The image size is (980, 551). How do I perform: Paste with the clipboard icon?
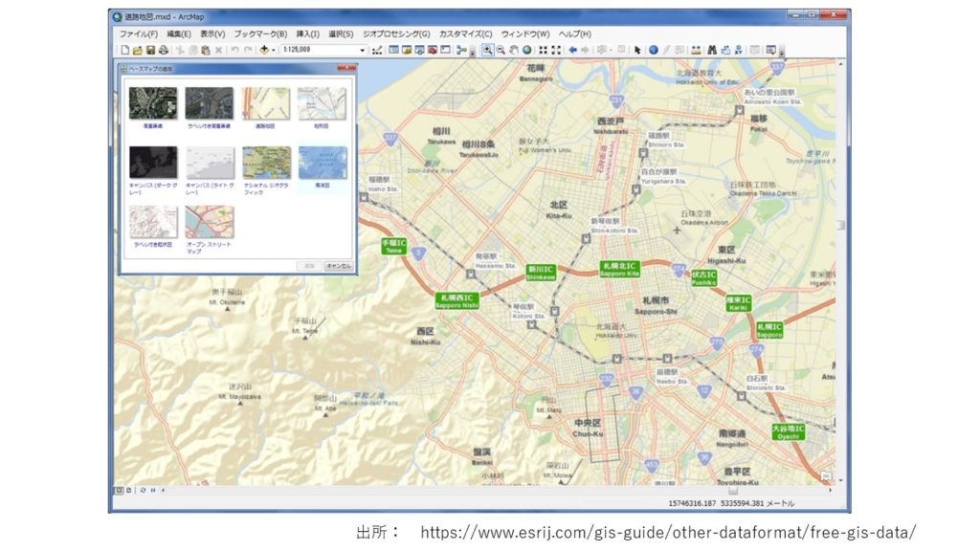click(x=206, y=50)
